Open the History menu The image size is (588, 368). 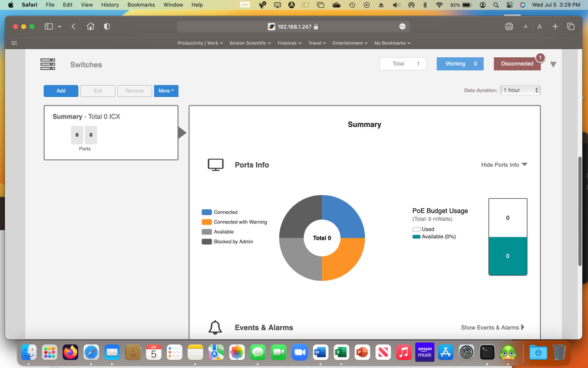(x=110, y=5)
